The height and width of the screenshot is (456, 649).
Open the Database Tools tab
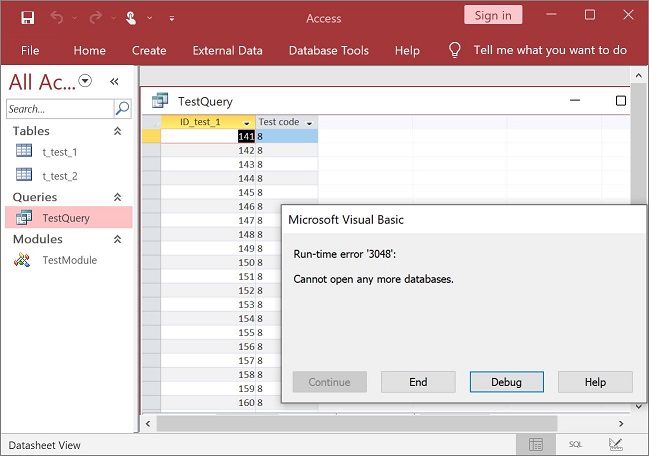(329, 50)
